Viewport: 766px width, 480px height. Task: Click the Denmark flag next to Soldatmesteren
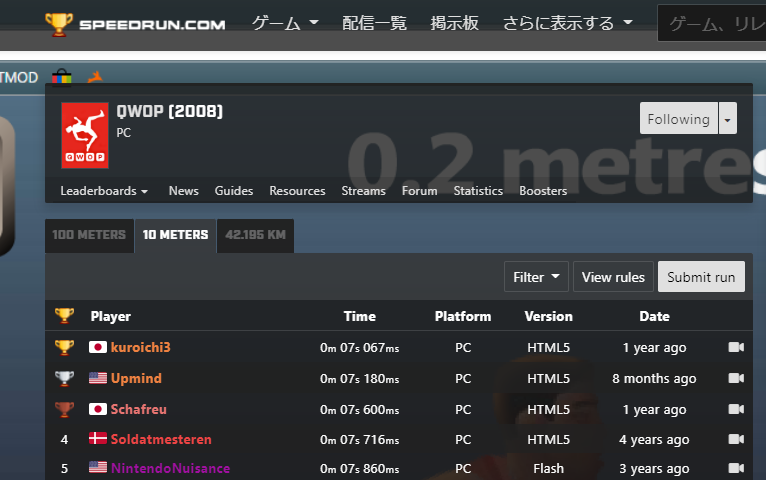(98, 438)
